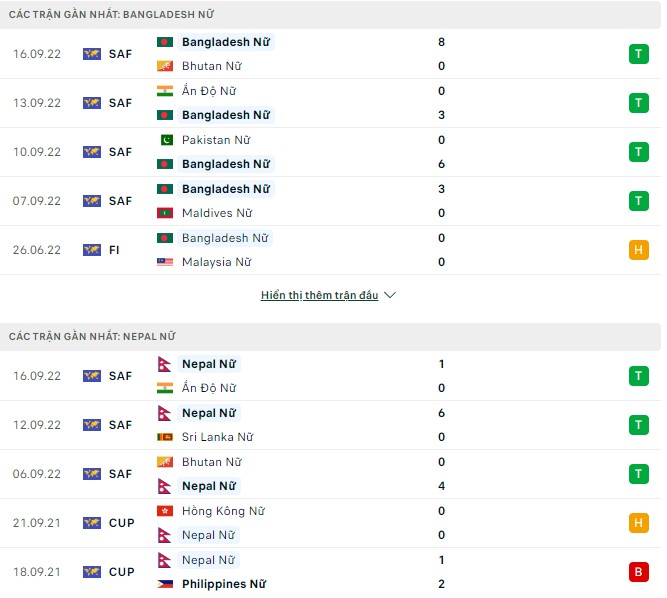Open the 'Các trận gần nhất: Bangladesh Nữ' header
Screen dimensions: 667x598
pos(111,15)
